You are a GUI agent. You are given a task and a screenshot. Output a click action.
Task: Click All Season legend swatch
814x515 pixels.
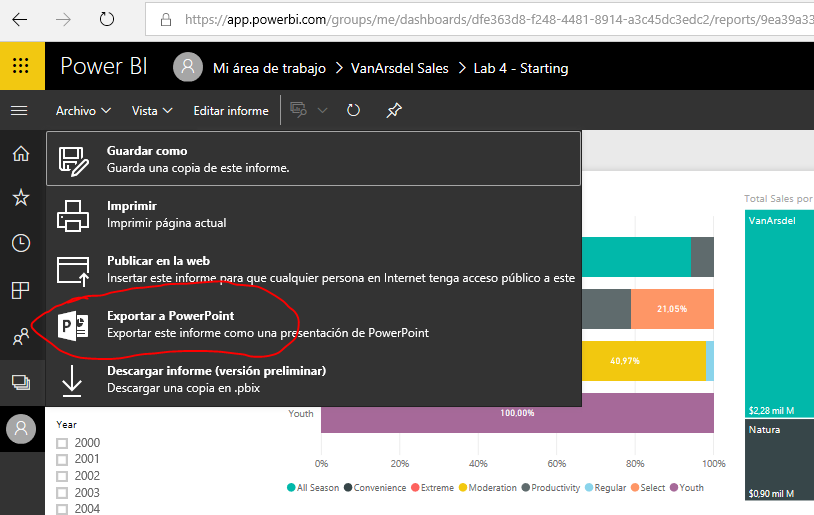coord(291,487)
